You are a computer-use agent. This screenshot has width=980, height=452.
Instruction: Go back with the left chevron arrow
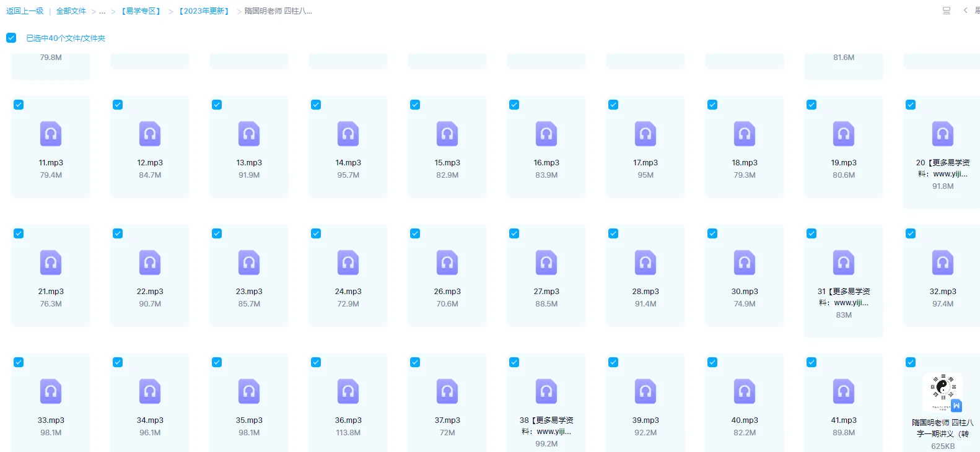click(965, 11)
